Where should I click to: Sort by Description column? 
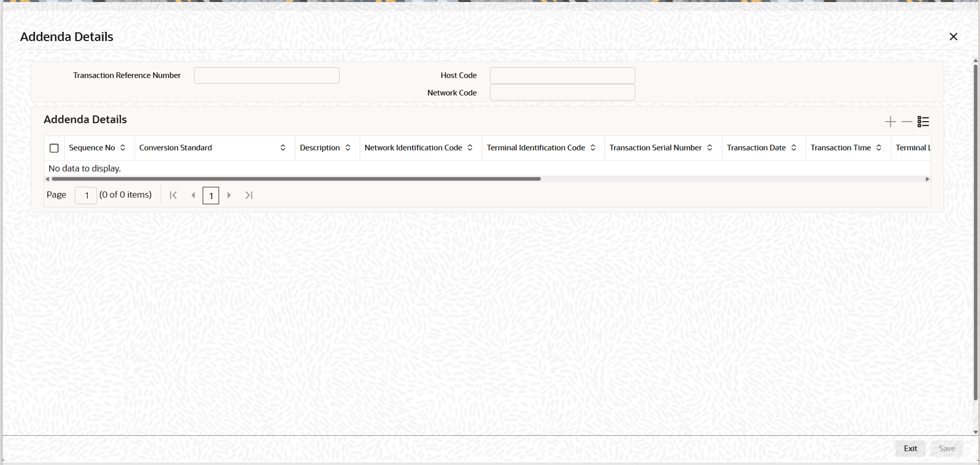pos(348,148)
